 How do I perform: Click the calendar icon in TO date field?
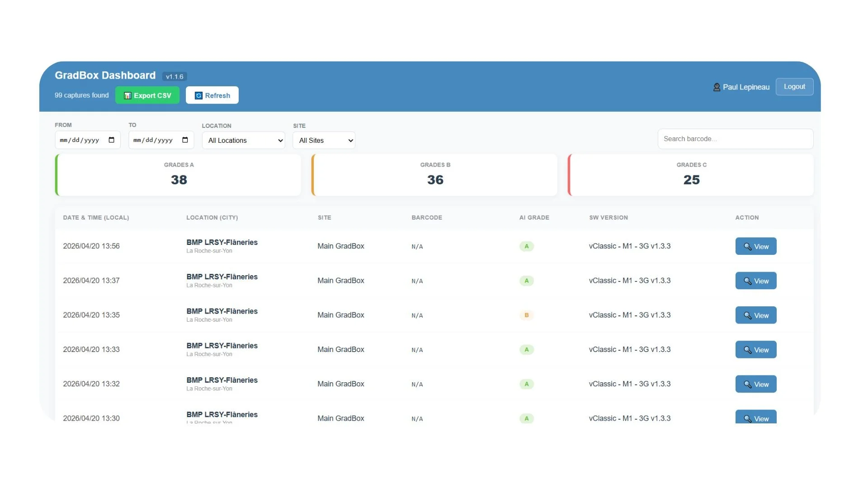tap(185, 140)
